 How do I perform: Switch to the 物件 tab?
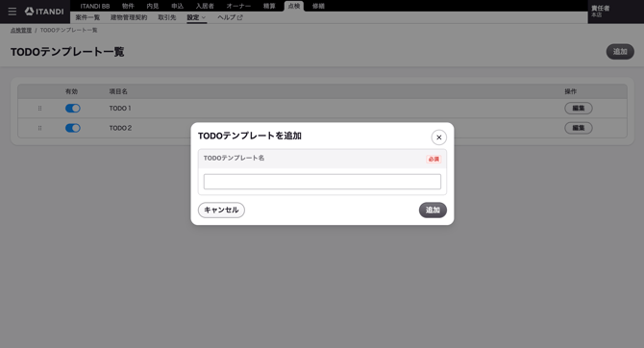128,6
